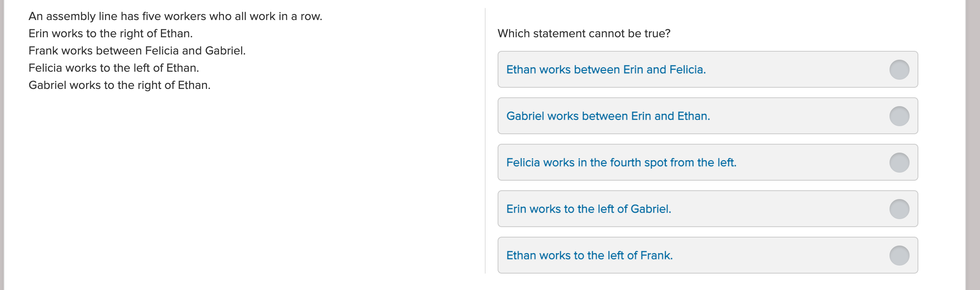
Task: Click answer text 'Erin works to the left of Gabriel.'
Action: (588, 209)
